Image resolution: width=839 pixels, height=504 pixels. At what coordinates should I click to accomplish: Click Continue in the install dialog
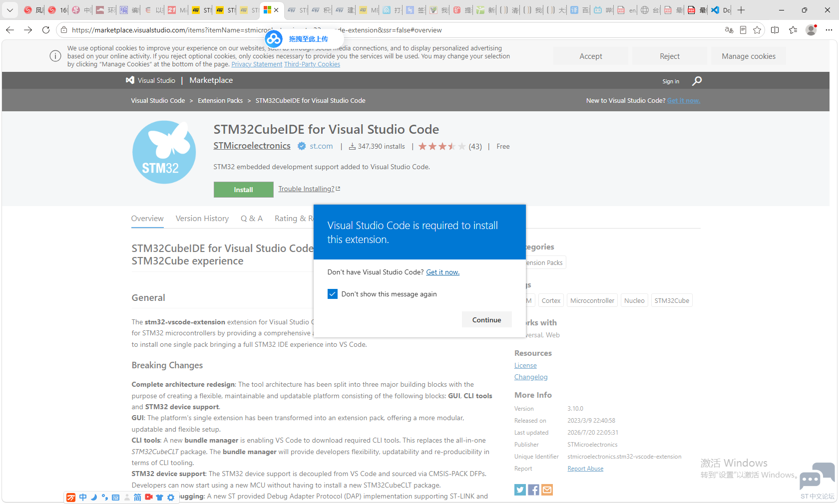pos(487,320)
